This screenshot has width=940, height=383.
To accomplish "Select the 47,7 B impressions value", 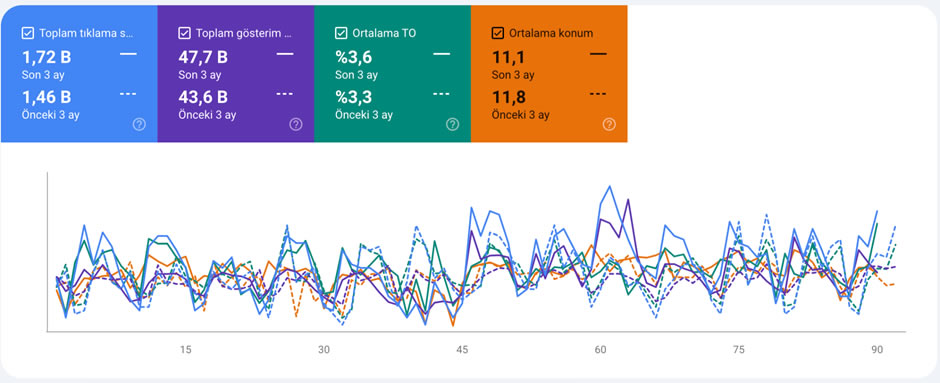I will (x=203, y=58).
